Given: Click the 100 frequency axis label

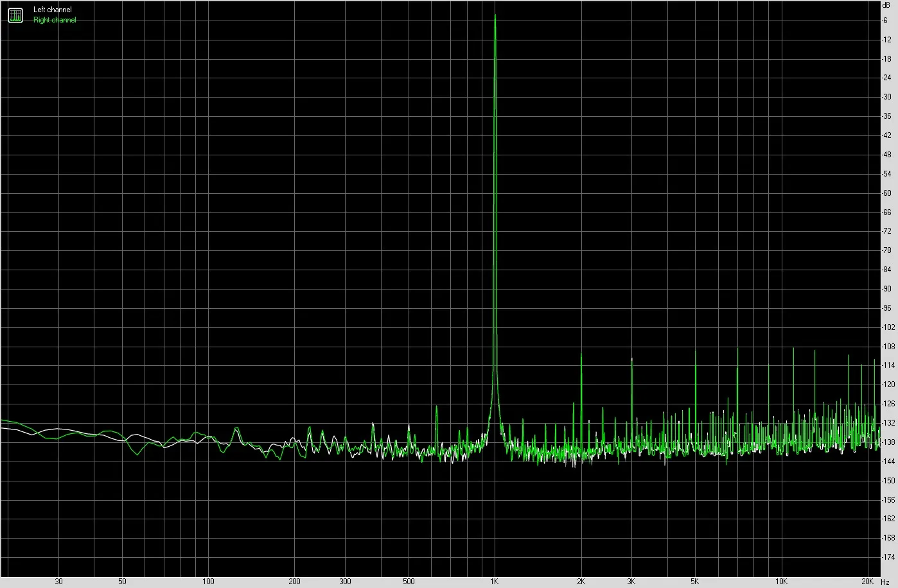Looking at the screenshot, I should (208, 582).
